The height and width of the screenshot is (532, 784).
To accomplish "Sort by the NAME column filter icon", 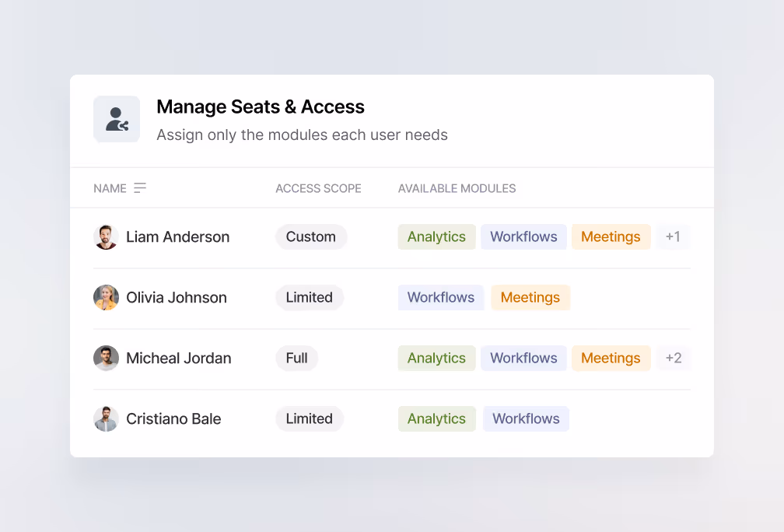I will [x=140, y=188].
